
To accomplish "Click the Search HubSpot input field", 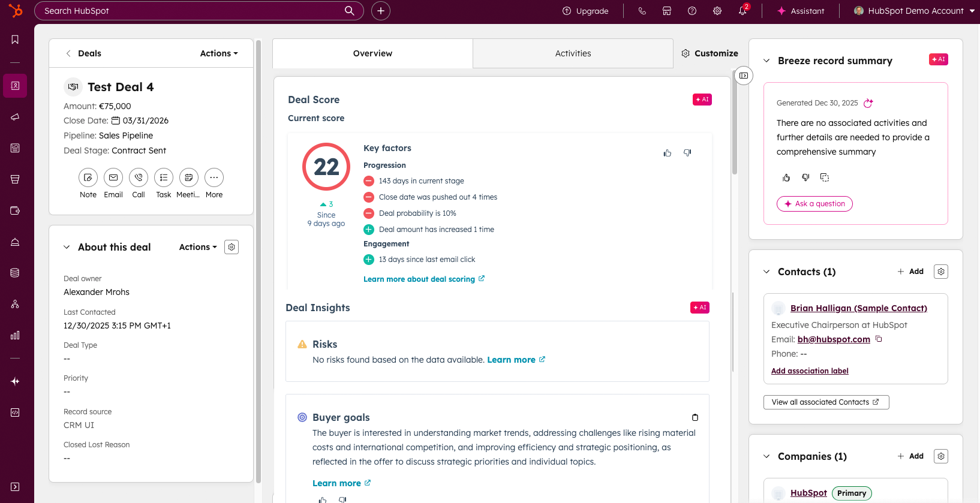I will (192, 11).
